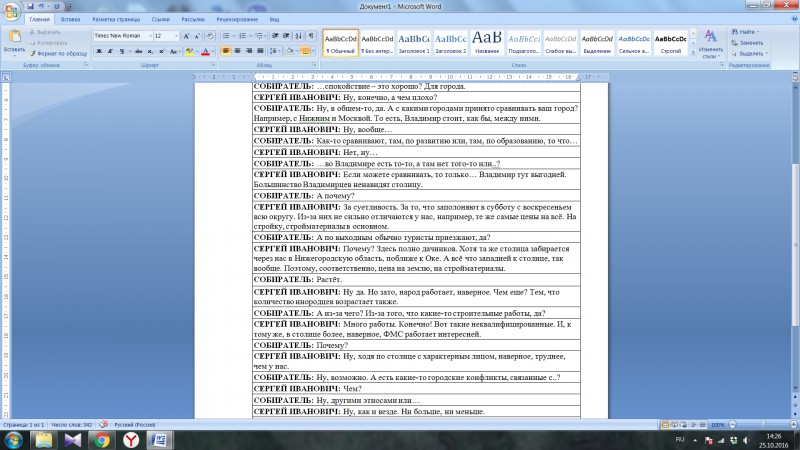Screen dimensions: 800x450
Task: Apply the Обычный style
Action: click(340, 43)
